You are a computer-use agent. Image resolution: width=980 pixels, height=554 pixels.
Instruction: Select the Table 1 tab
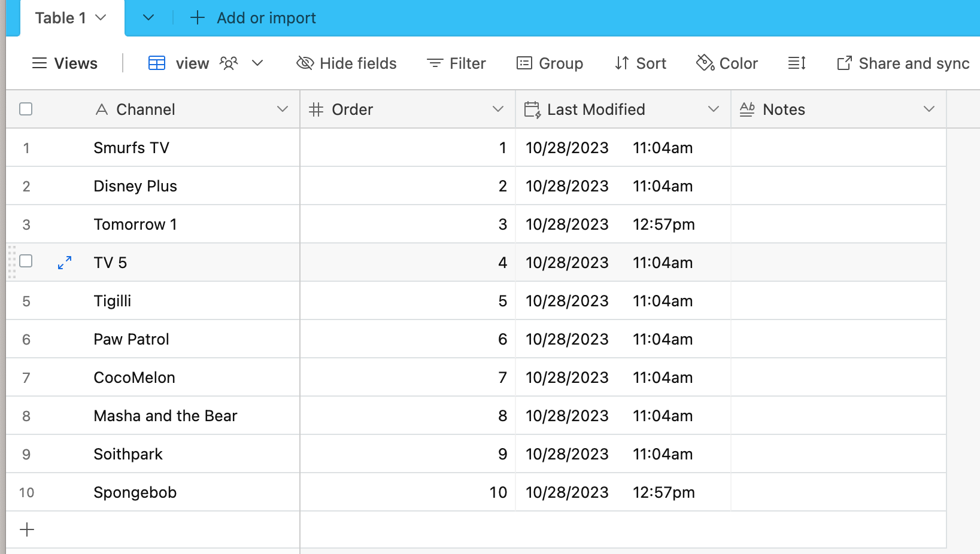point(72,18)
